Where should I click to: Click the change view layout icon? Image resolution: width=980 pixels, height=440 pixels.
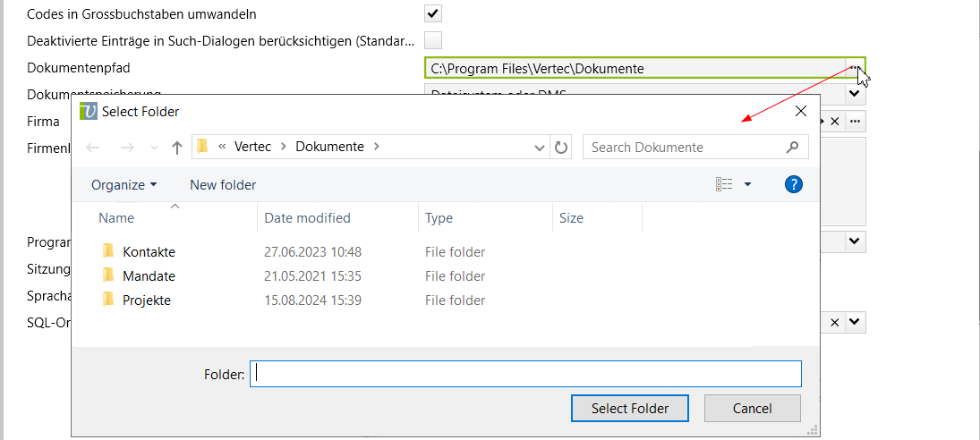(x=724, y=184)
